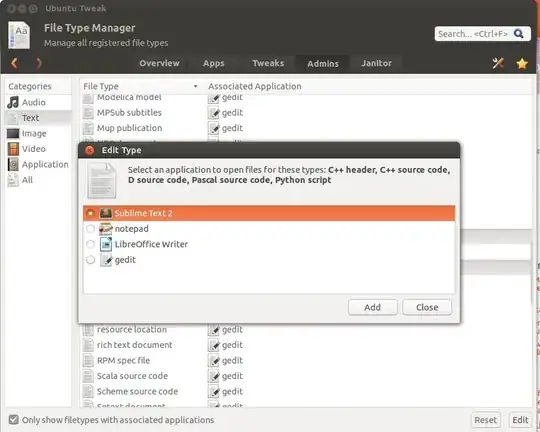Click the Add button in Edit Type
The image size is (540, 432).
[x=373, y=307]
